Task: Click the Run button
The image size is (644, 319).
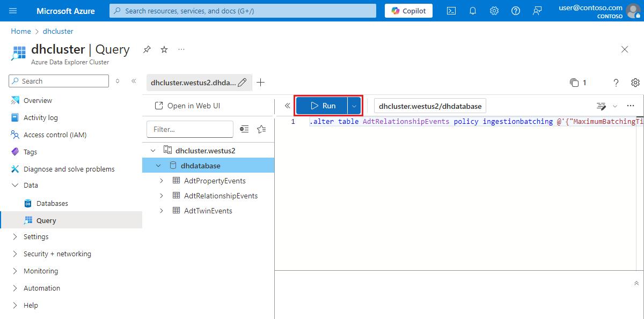Action: (x=322, y=106)
